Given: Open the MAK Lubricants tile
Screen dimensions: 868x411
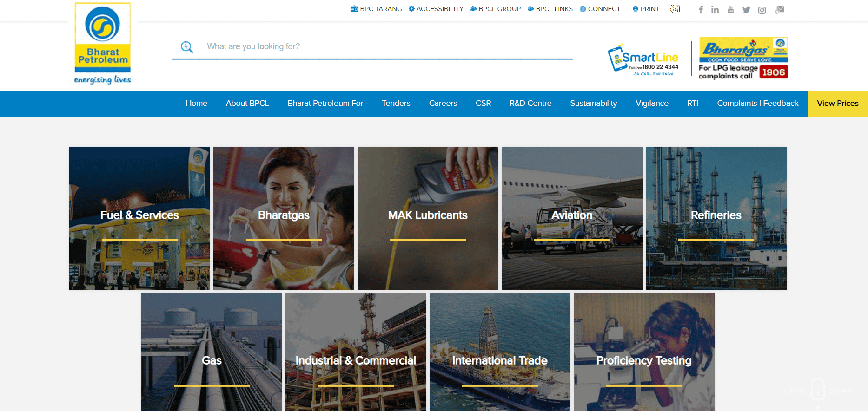Looking at the screenshot, I should [x=428, y=218].
